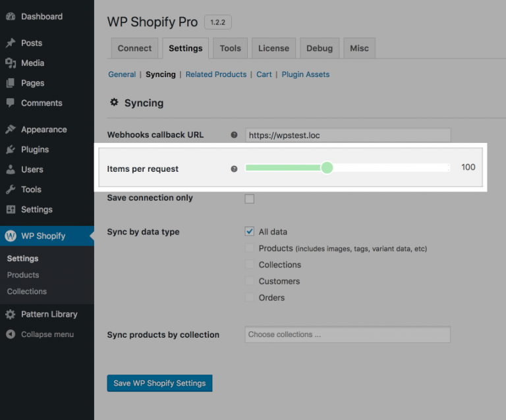Open the Users menu label
This screenshot has width=506, height=420.
click(32, 169)
